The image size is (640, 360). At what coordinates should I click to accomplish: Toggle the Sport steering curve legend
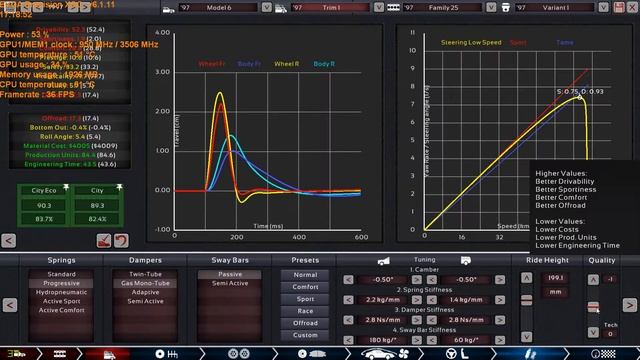coord(518,42)
